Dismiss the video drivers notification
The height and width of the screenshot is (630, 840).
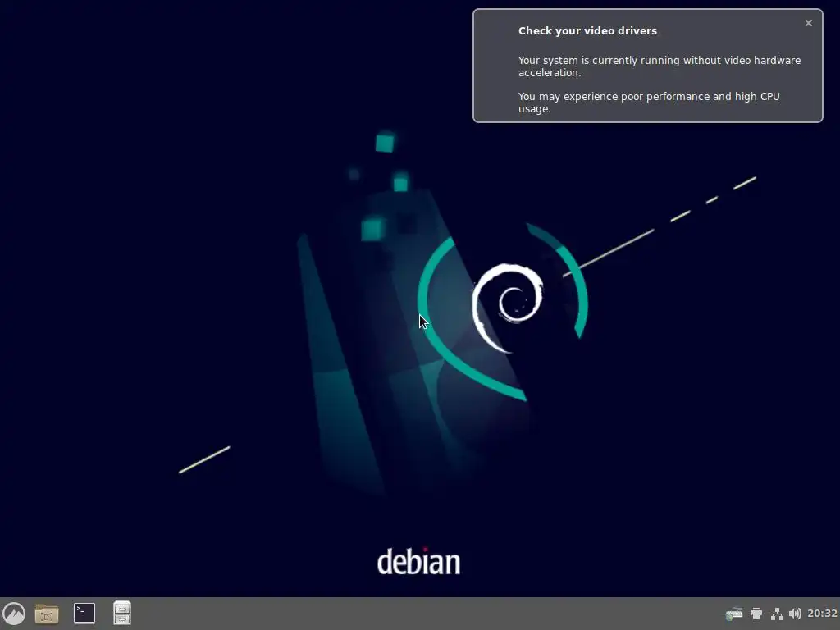point(808,23)
